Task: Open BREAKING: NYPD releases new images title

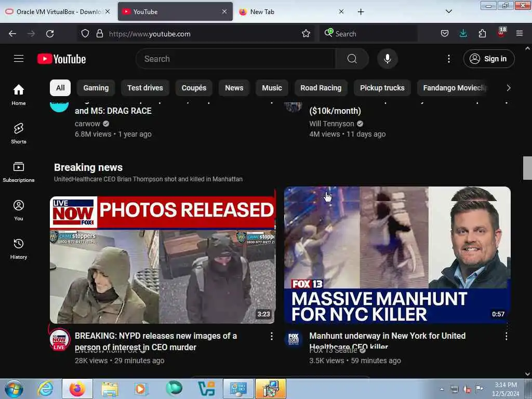Action: pos(156,341)
